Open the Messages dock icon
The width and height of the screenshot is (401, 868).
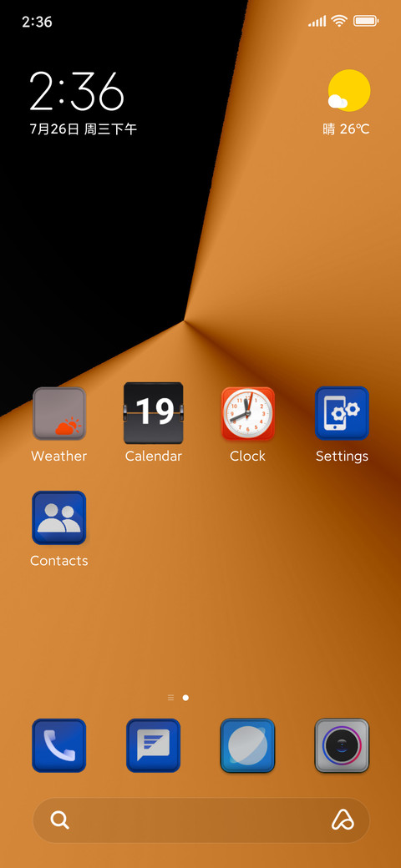154,745
